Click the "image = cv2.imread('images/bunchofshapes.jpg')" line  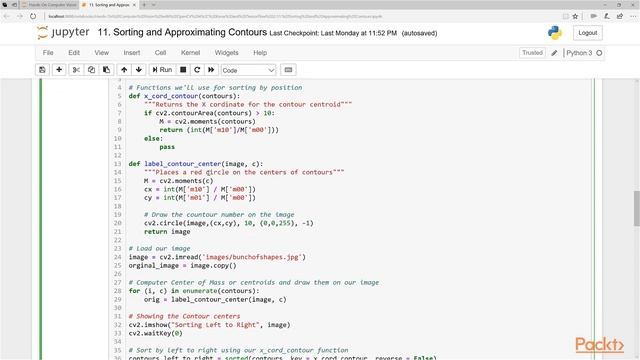[x=217, y=257]
